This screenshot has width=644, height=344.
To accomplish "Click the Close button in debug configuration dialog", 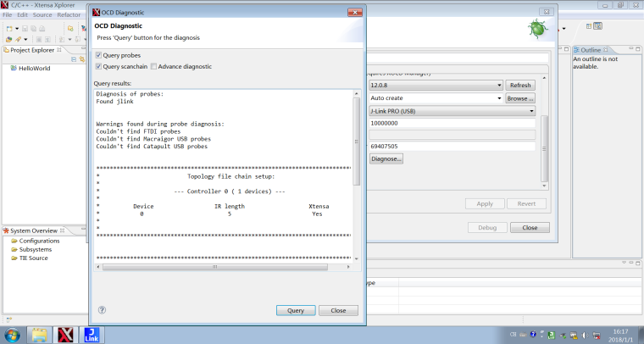I will (530, 227).
